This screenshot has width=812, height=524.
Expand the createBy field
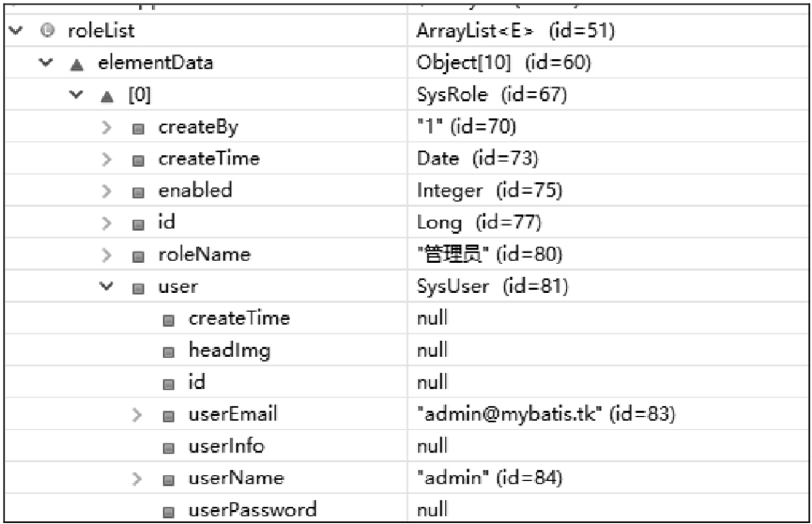point(106,127)
